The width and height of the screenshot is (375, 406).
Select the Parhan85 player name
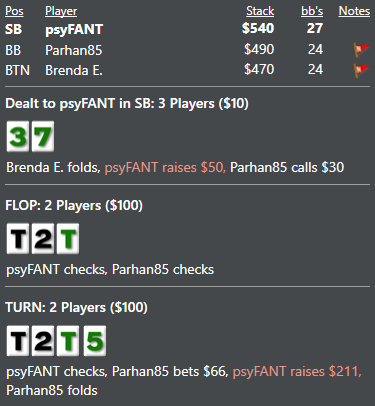(x=74, y=50)
